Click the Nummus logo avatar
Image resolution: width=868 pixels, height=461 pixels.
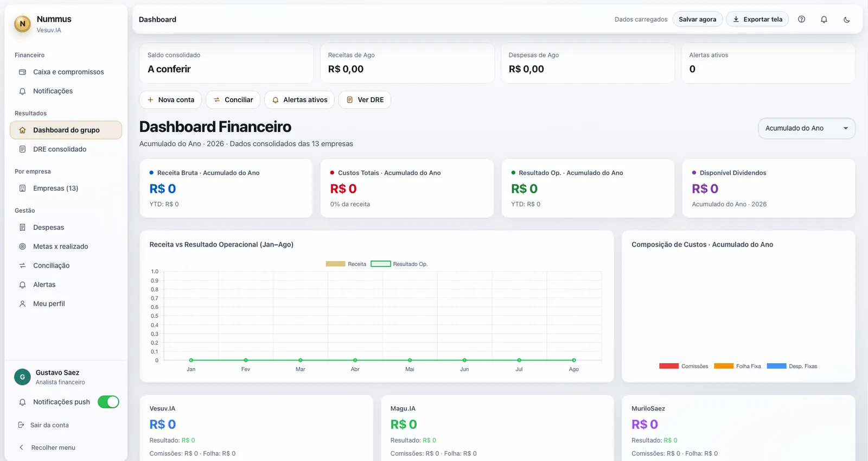22,23
